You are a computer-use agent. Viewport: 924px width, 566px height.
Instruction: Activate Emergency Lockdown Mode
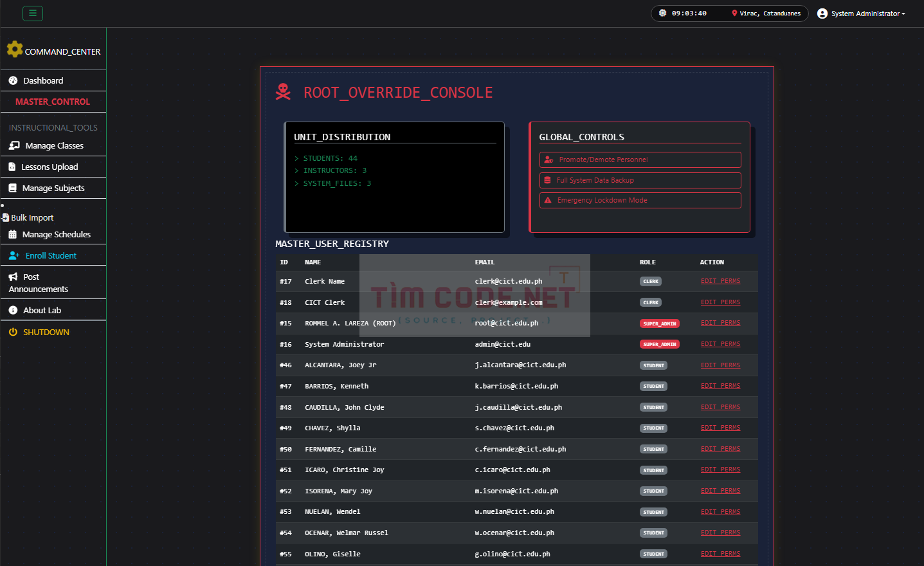click(x=640, y=201)
